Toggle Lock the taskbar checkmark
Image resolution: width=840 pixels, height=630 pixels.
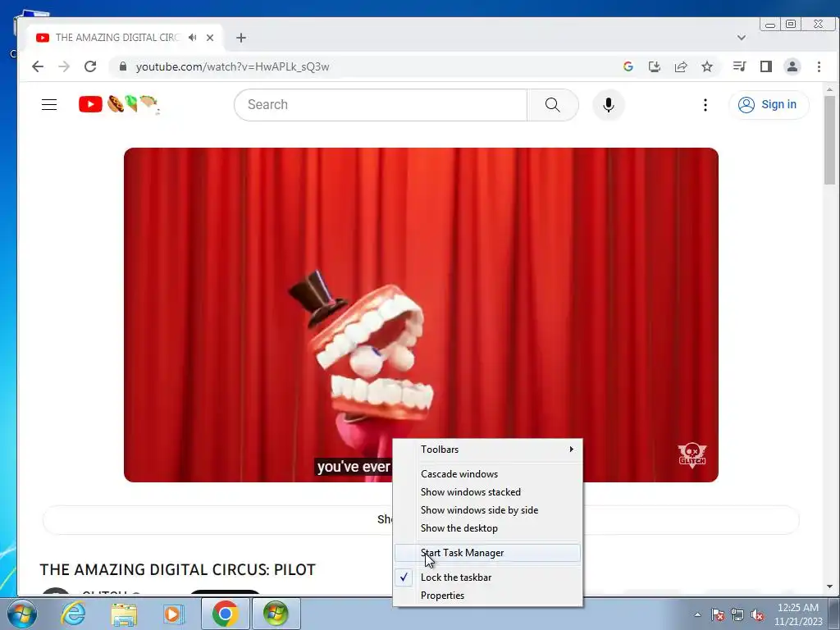coord(487,577)
